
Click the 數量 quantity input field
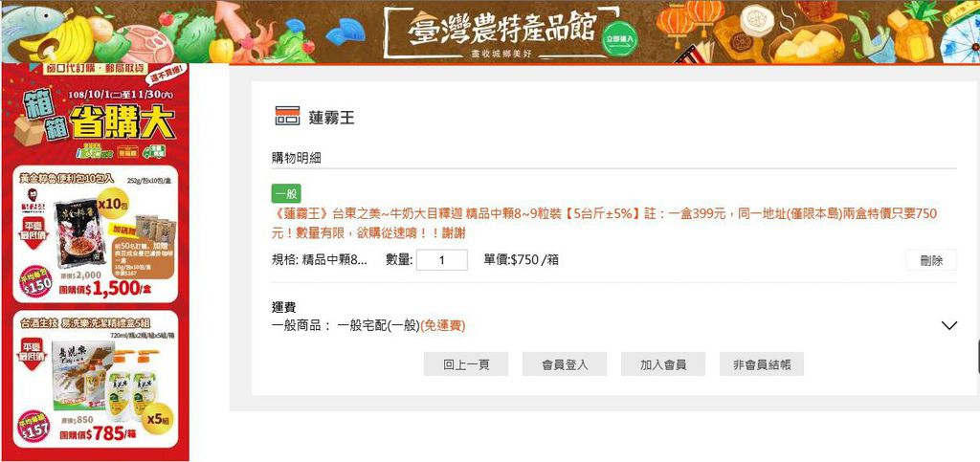pyautogui.click(x=442, y=260)
